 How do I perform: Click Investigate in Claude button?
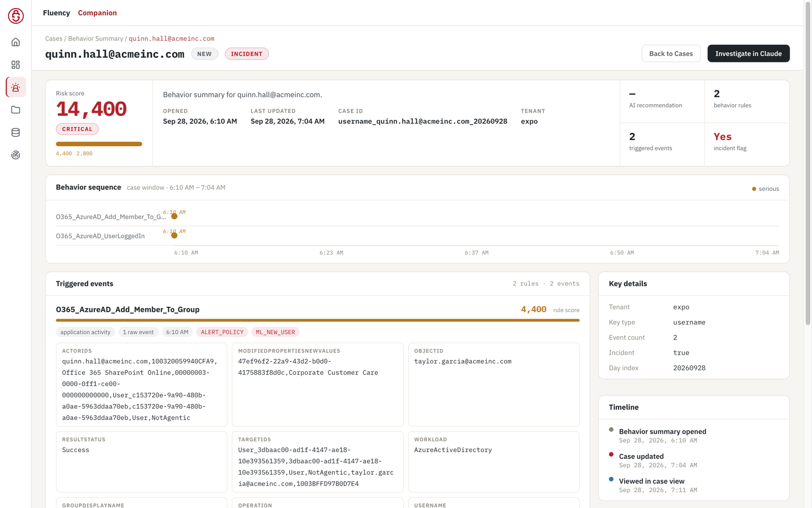click(x=749, y=53)
